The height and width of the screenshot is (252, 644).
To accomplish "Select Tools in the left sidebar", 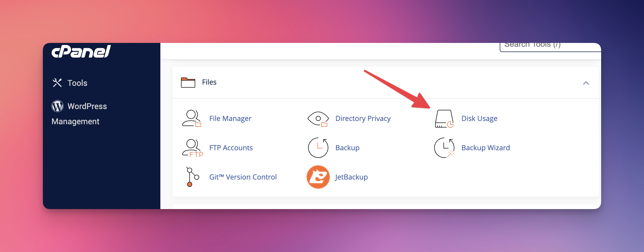I will point(77,83).
